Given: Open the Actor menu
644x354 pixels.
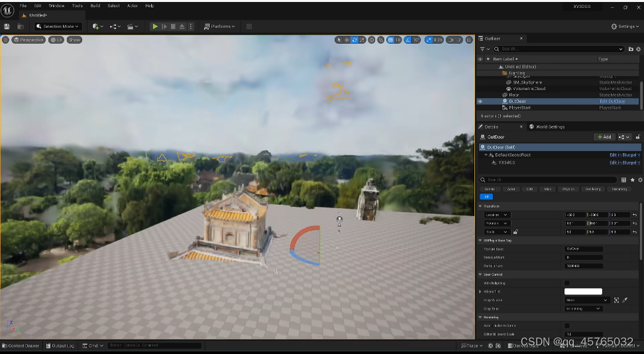Looking at the screenshot, I should [133, 6].
